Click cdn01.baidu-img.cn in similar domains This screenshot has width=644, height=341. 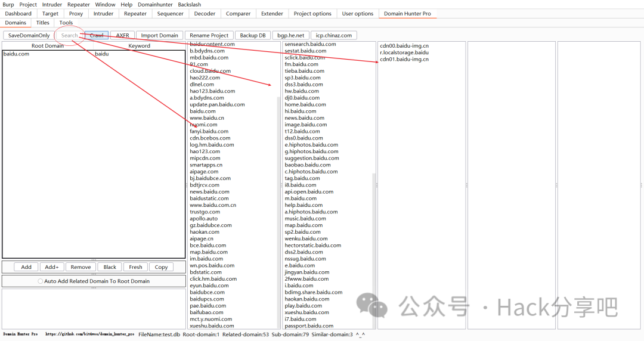pyautogui.click(x=404, y=59)
